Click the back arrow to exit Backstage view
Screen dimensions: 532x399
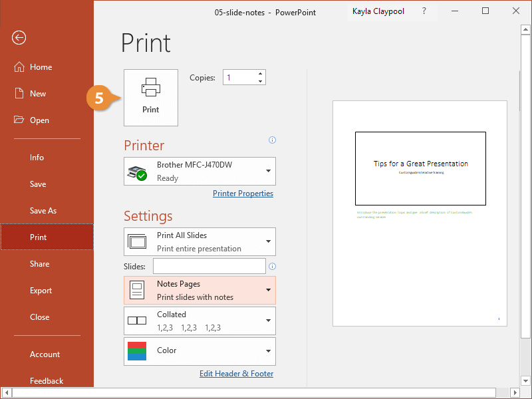point(18,38)
